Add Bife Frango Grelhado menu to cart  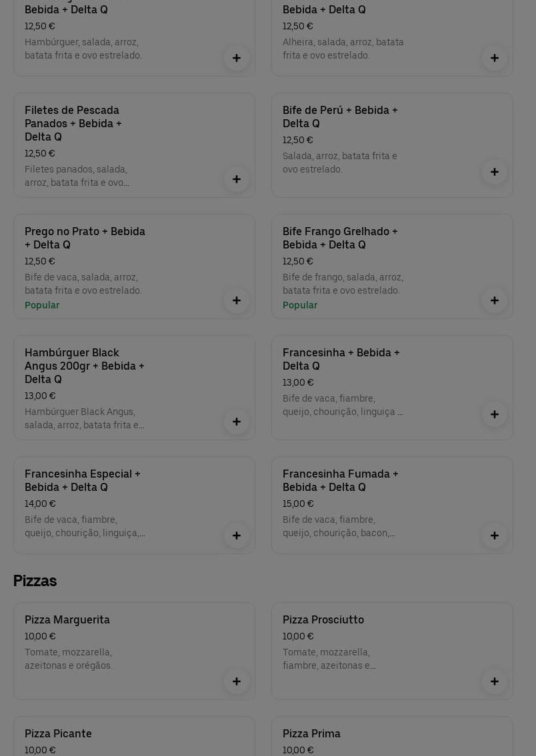(495, 300)
